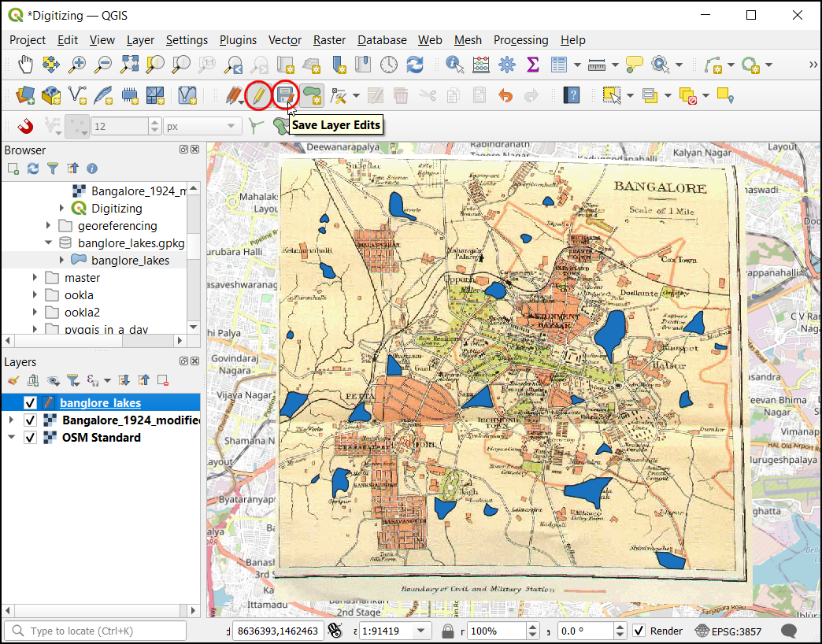Toggle Editing with the pencil icon

coord(259,96)
